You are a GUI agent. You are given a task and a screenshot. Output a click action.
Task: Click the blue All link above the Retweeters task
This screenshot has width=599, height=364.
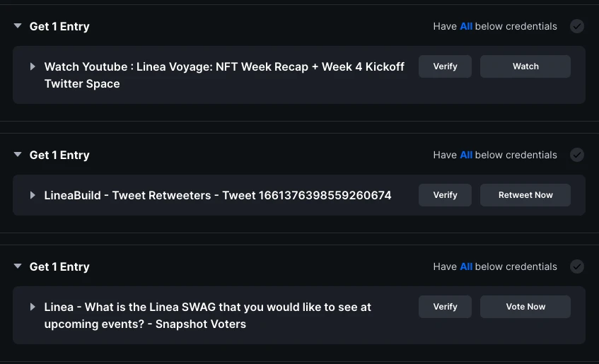[466, 155]
